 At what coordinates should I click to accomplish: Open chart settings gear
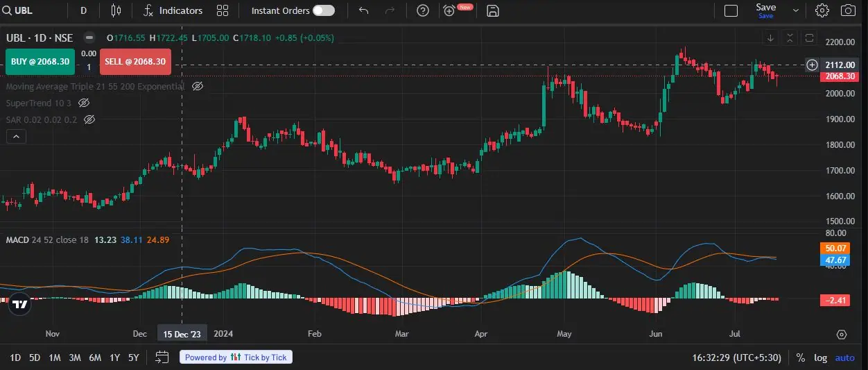(x=822, y=10)
